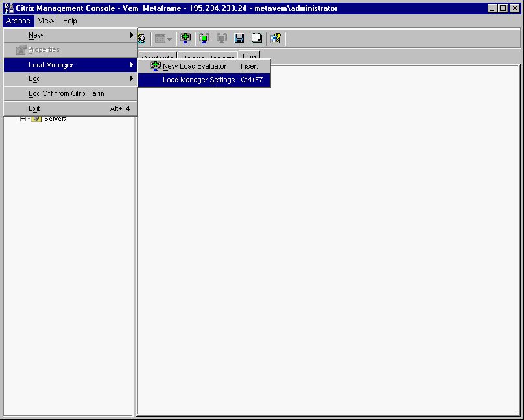
Task: Click the Citrix console icon in the title bar
Action: (x=8, y=8)
